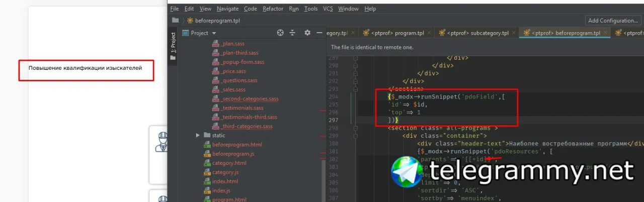This screenshot has height=202, width=644.
Task: Click the Add Configuration button
Action: pos(613,21)
